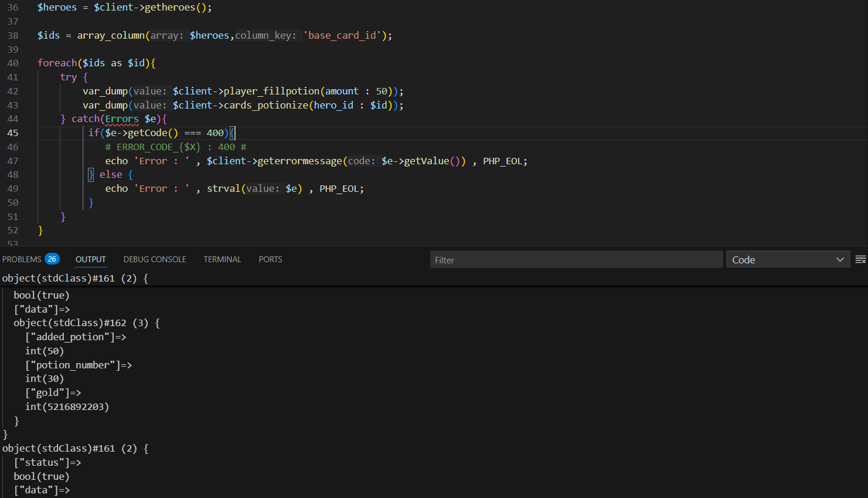Place cursor on array_column function name
This screenshot has width=868, height=498.
[x=111, y=36]
